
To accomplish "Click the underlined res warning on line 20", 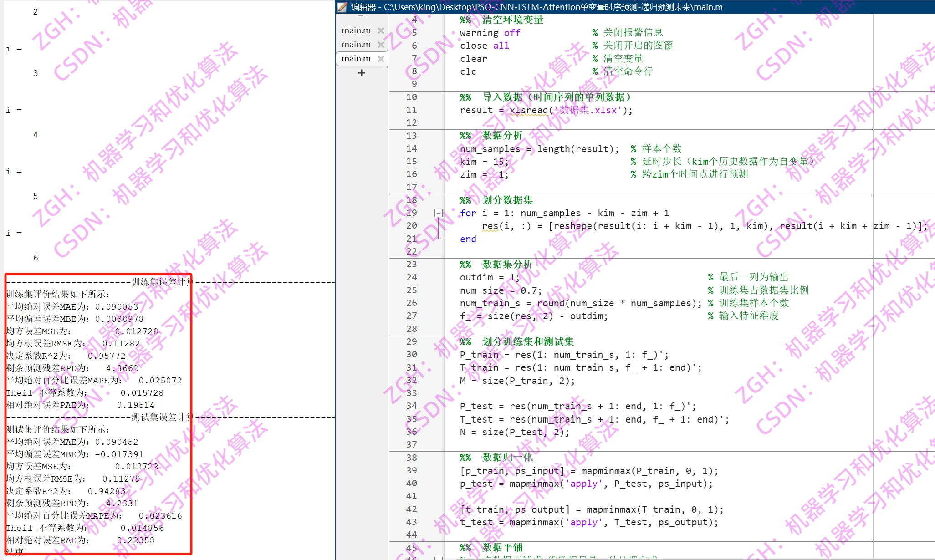I will coord(490,226).
